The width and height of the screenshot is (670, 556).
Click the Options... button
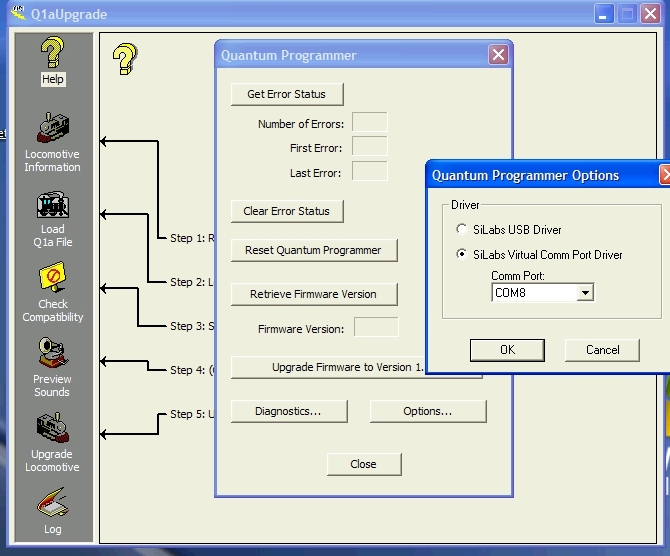pos(428,411)
